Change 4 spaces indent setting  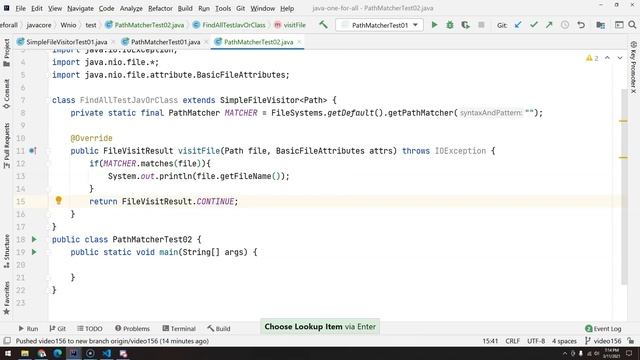pyautogui.click(x=564, y=341)
